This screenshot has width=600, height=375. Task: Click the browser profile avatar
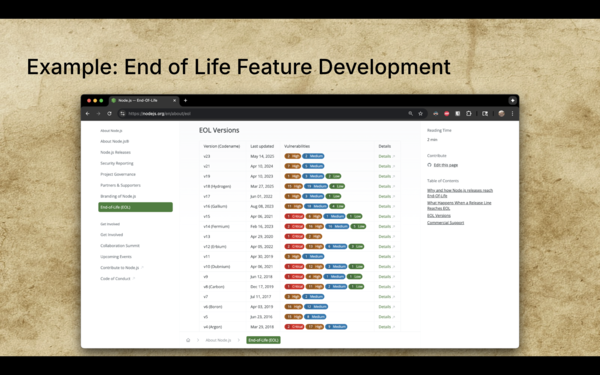[x=501, y=114]
